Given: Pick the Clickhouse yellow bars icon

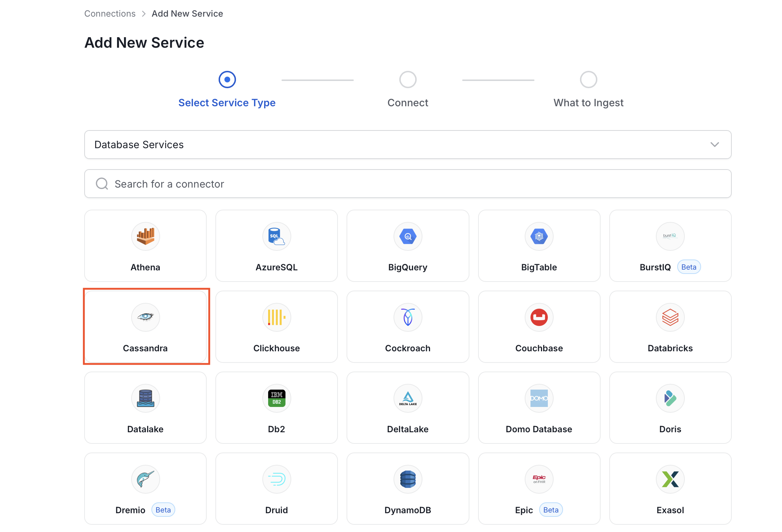Looking at the screenshot, I should [x=277, y=317].
